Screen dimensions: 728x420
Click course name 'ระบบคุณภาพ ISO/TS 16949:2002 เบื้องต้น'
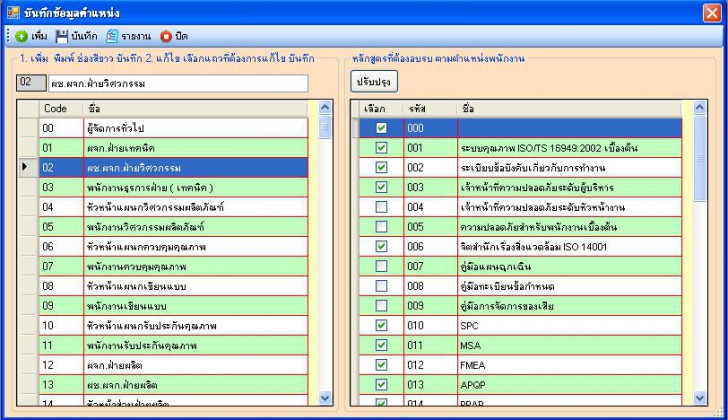pyautogui.click(x=549, y=148)
